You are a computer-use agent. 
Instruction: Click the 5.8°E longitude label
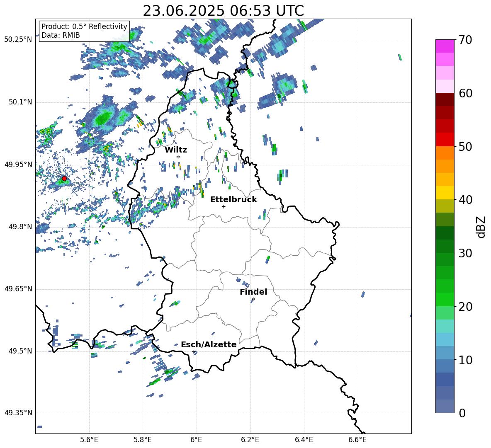(x=143, y=440)
